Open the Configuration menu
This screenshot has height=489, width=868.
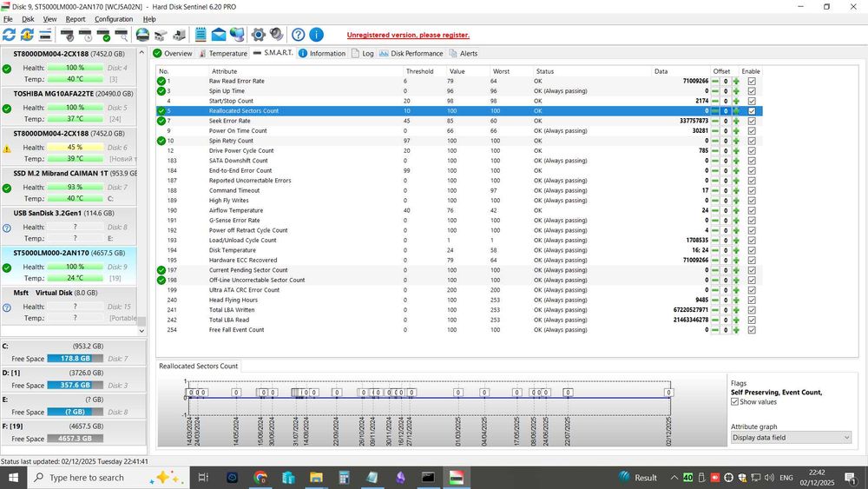[x=114, y=18]
